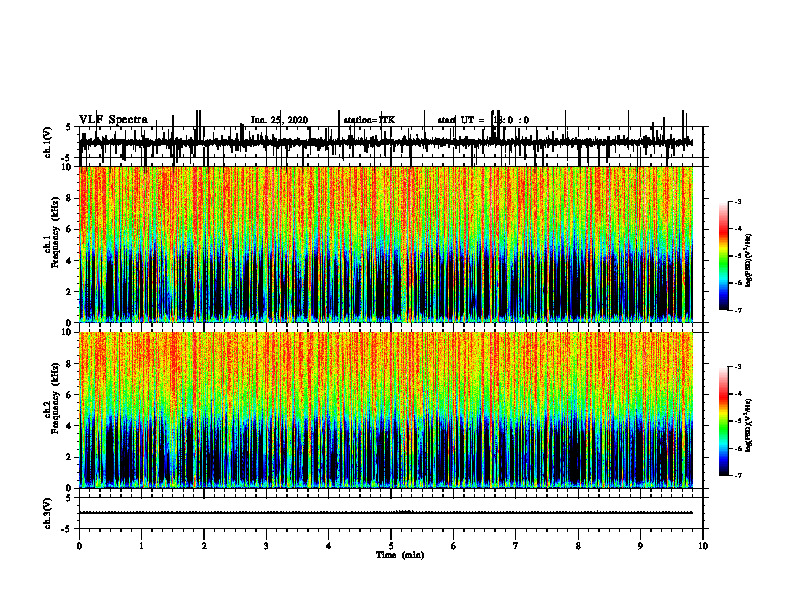Click time axis tick label "7"
Screen dimensions: 792x612
[516, 546]
